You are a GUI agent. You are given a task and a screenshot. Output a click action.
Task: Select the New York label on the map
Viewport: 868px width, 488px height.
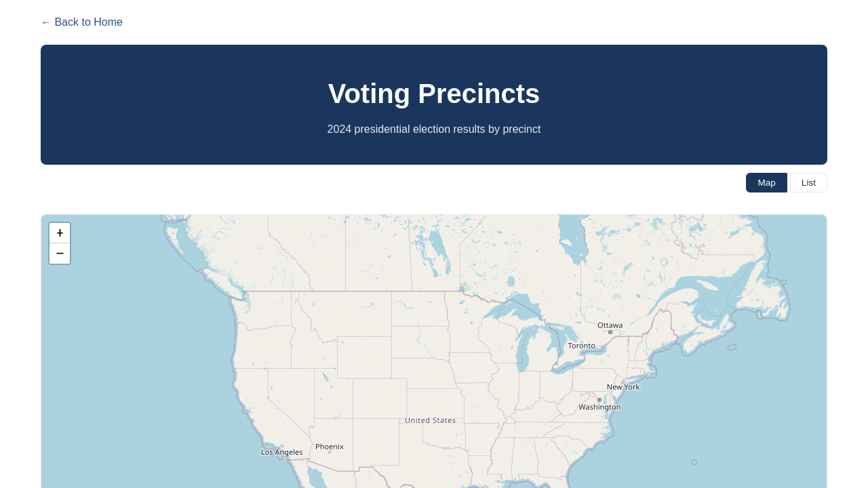coord(623,387)
